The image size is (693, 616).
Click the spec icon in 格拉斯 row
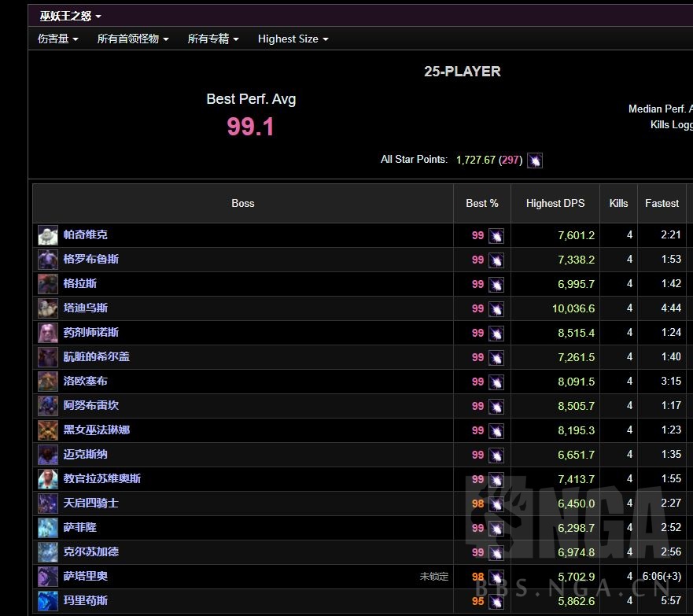click(x=496, y=284)
